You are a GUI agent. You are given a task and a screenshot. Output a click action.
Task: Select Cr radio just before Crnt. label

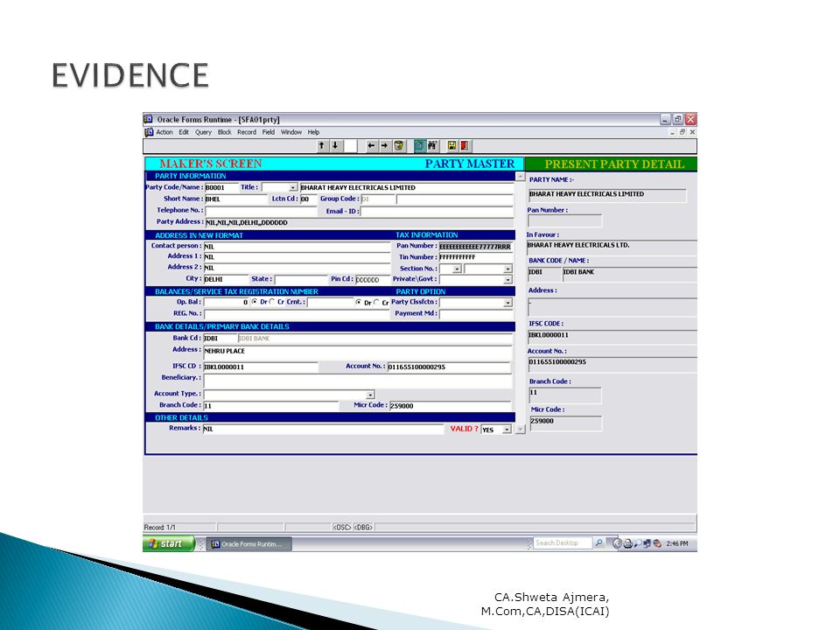coord(273,302)
